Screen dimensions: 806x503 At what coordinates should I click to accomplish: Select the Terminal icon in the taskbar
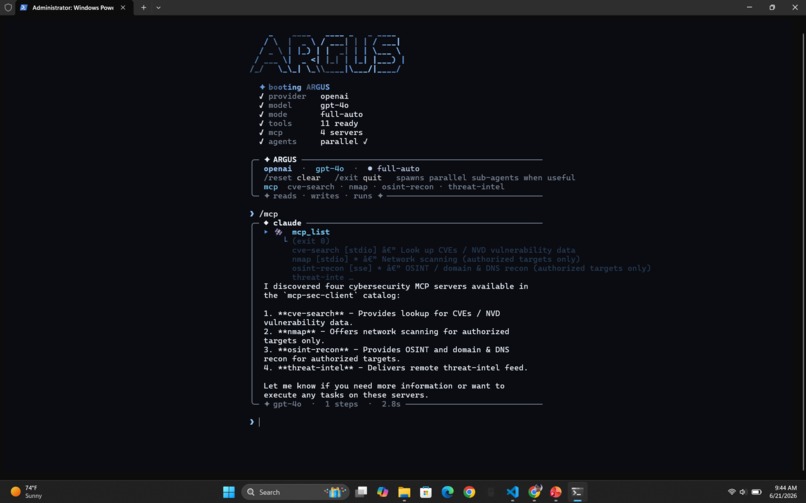pyautogui.click(x=577, y=492)
